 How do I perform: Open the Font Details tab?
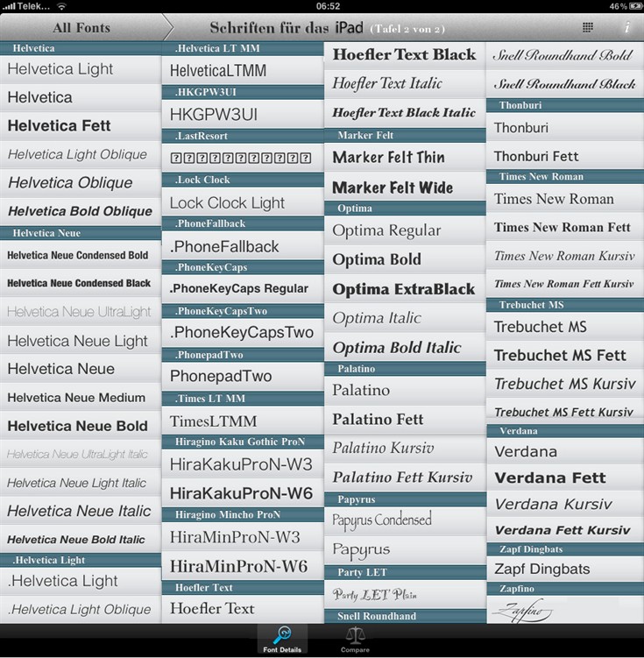point(282,639)
